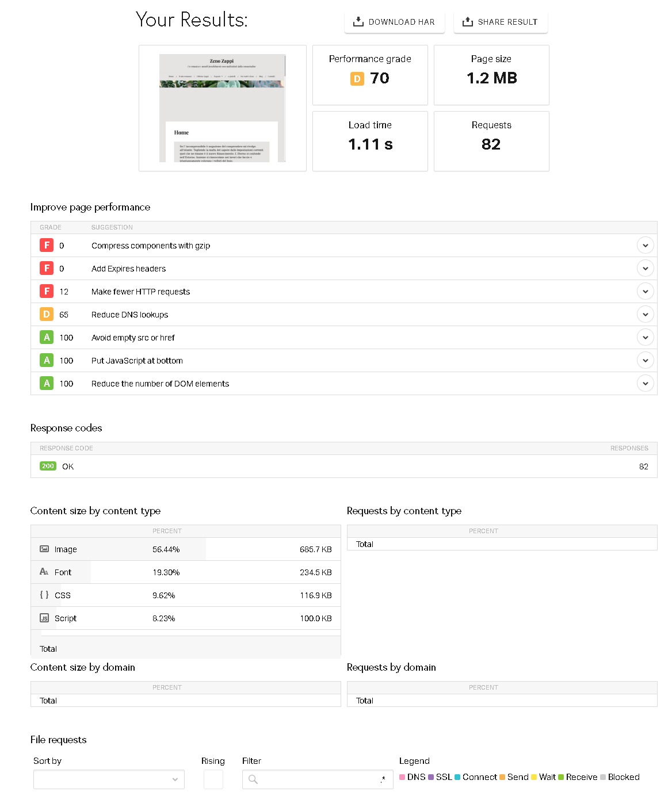Click the Download HAR button
Screen dimensions: 672x803
click(x=394, y=22)
